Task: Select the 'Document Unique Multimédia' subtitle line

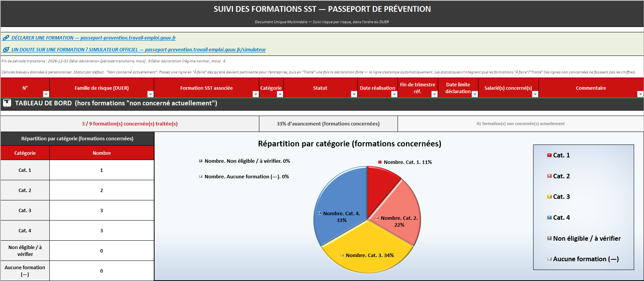Action: pos(322,22)
